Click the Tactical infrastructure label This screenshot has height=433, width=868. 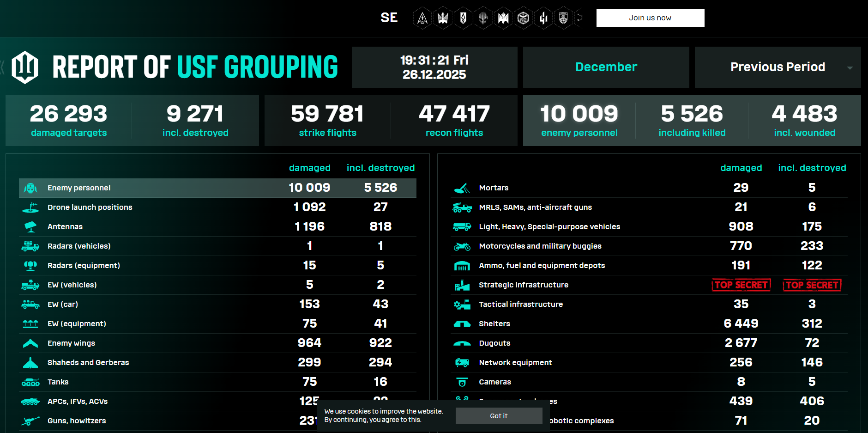tap(521, 305)
